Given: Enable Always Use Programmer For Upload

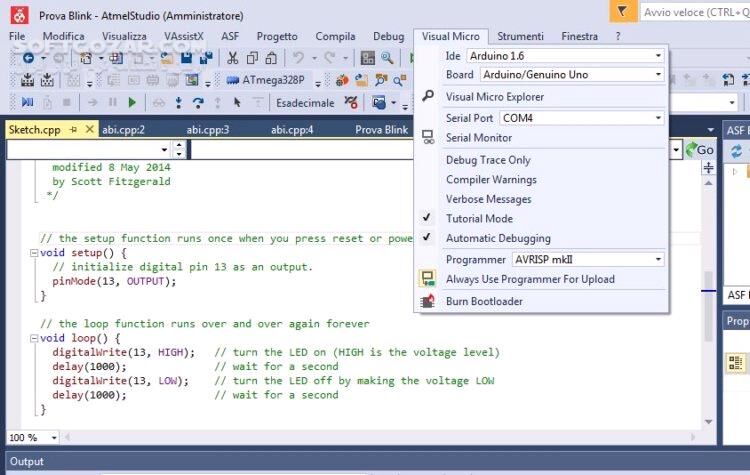Looking at the screenshot, I should pyautogui.click(x=529, y=279).
